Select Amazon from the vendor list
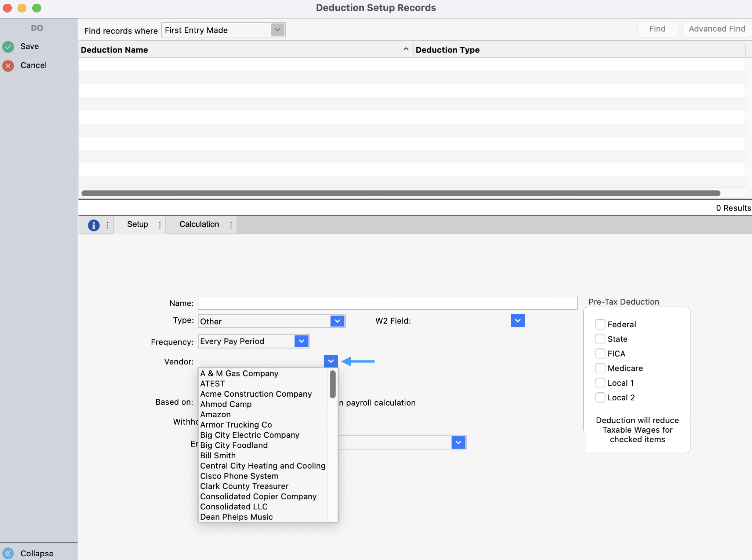 pos(216,414)
